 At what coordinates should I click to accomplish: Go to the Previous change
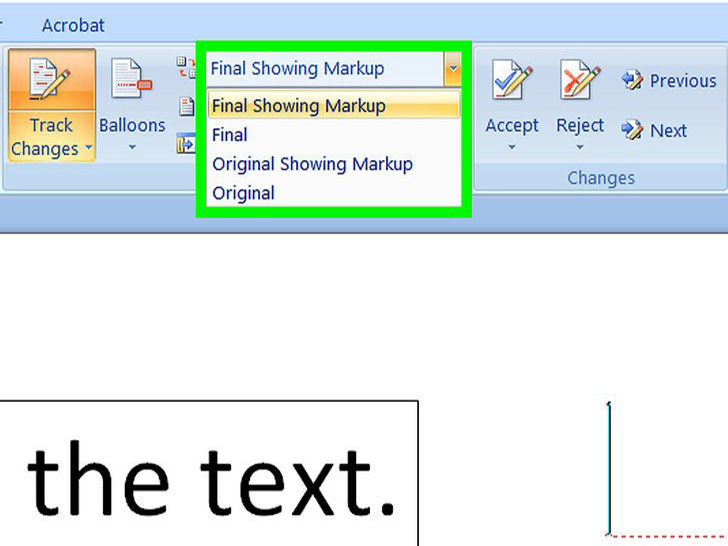[x=669, y=81]
